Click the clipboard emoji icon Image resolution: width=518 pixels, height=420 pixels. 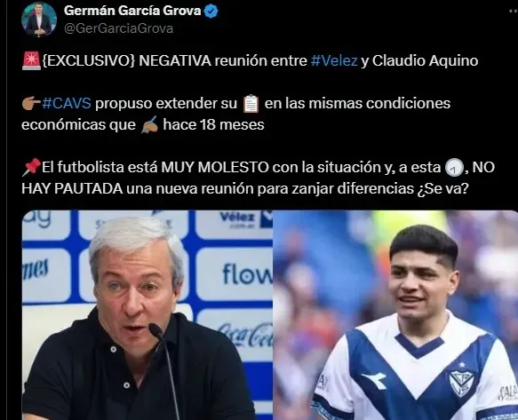pyautogui.click(x=251, y=103)
